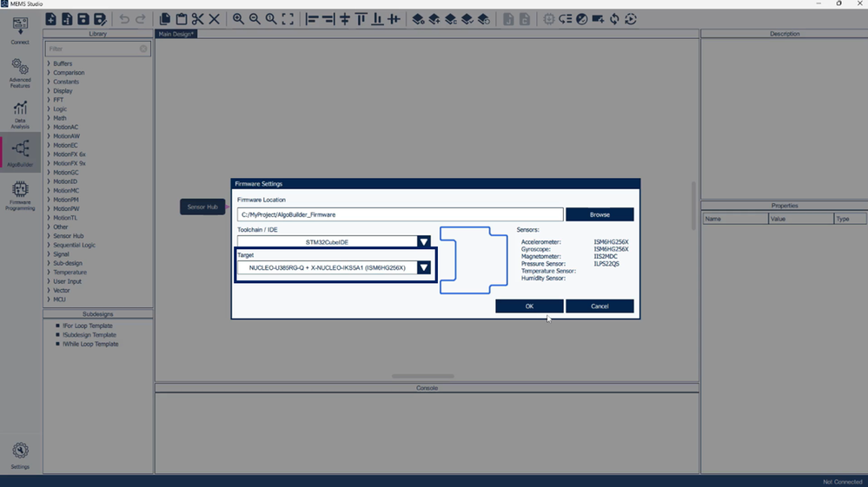
Task: Select the !While Loop Template item
Action: (x=90, y=344)
